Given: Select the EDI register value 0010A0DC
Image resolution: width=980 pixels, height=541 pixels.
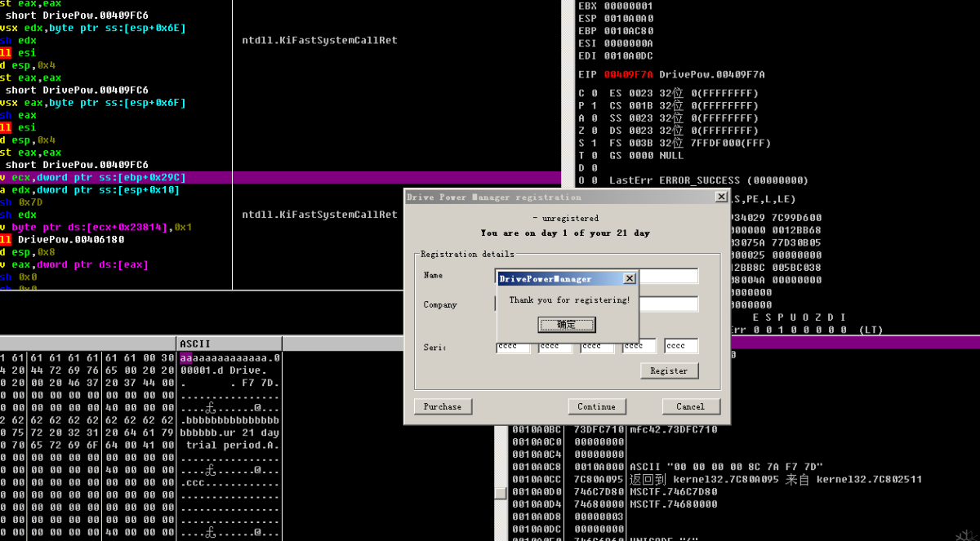Looking at the screenshot, I should (629, 55).
